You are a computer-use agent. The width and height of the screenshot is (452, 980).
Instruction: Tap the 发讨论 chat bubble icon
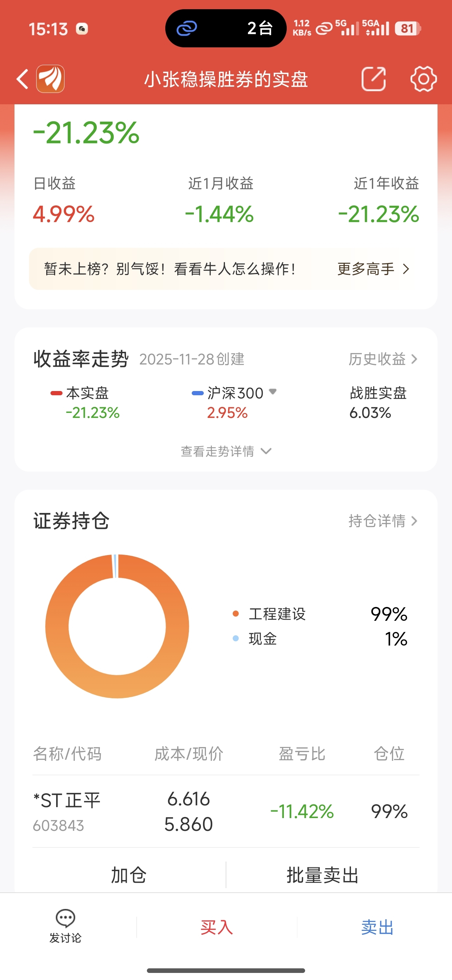pyautogui.click(x=65, y=918)
